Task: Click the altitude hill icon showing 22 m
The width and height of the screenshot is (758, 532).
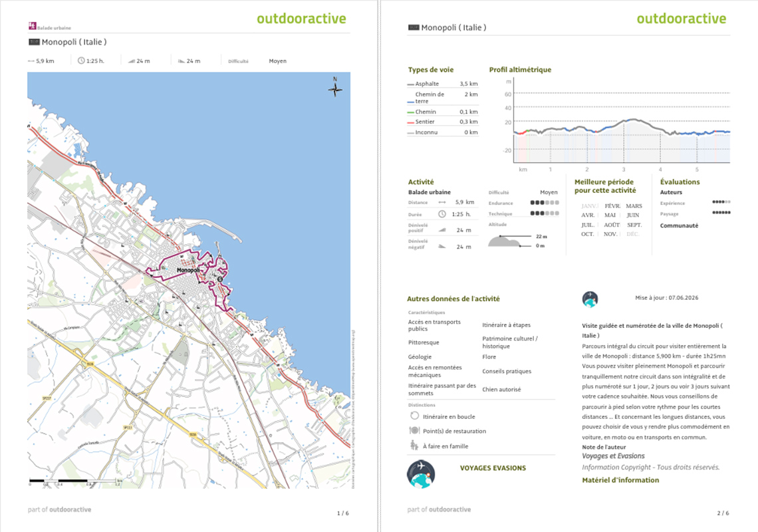Action: [504, 241]
